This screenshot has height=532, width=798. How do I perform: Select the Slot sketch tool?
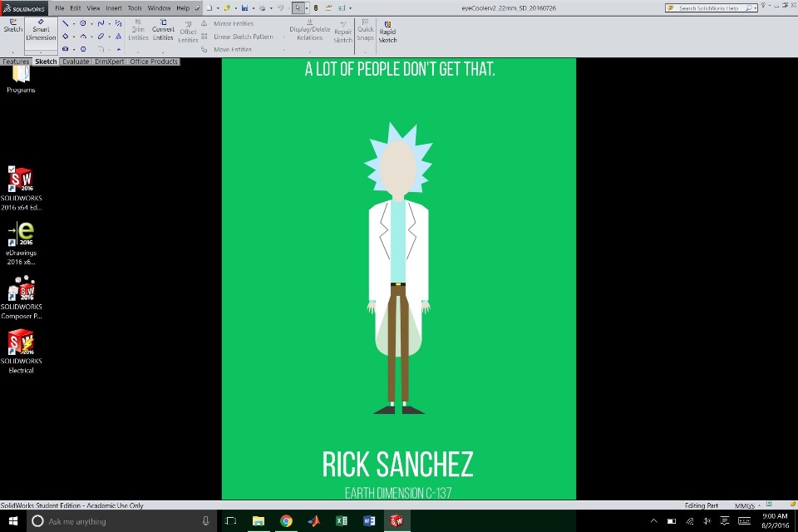(65, 49)
